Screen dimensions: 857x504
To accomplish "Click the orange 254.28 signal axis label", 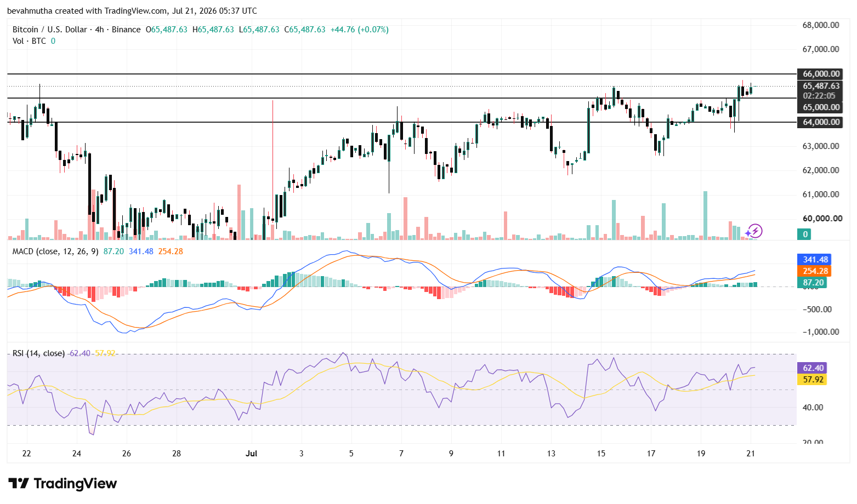I will [814, 271].
